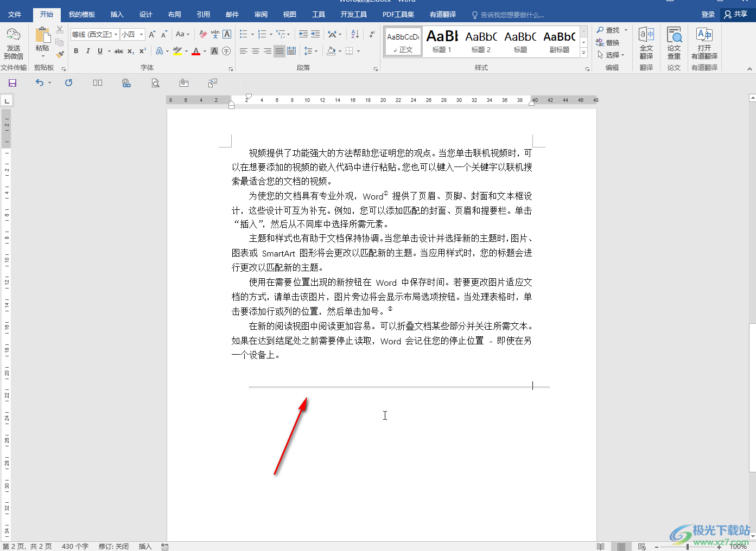Viewport: 756px width, 551px height.
Task: Apply the red font color
Action: click(196, 51)
